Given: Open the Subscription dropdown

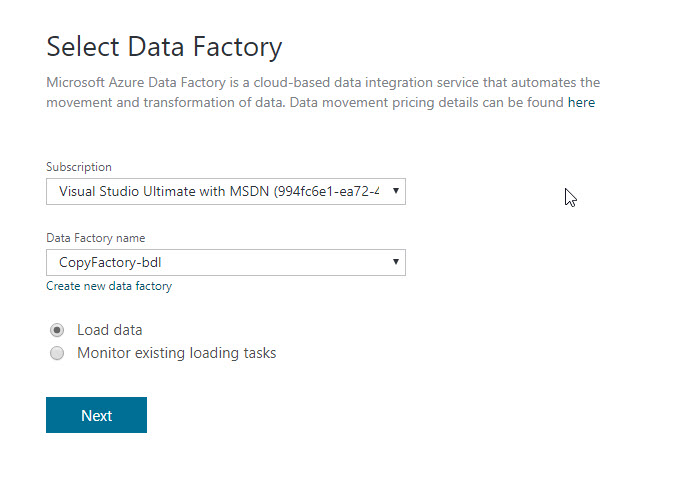Looking at the screenshot, I should pyautogui.click(x=225, y=191).
